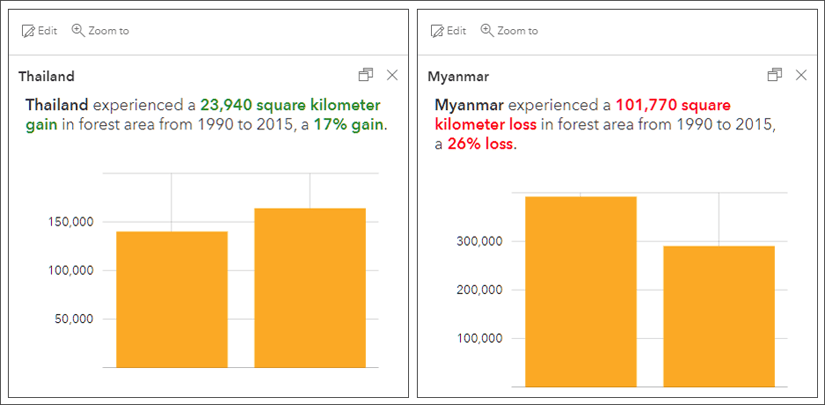Click the Edit pencil icon in Myanmar popup

coord(437,31)
